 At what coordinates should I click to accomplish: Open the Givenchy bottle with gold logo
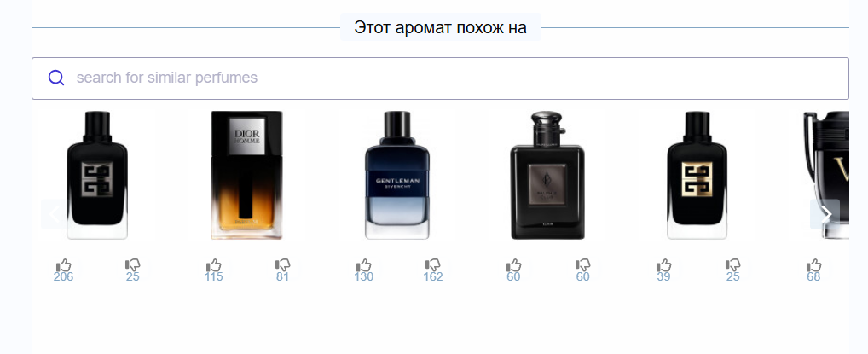697,175
